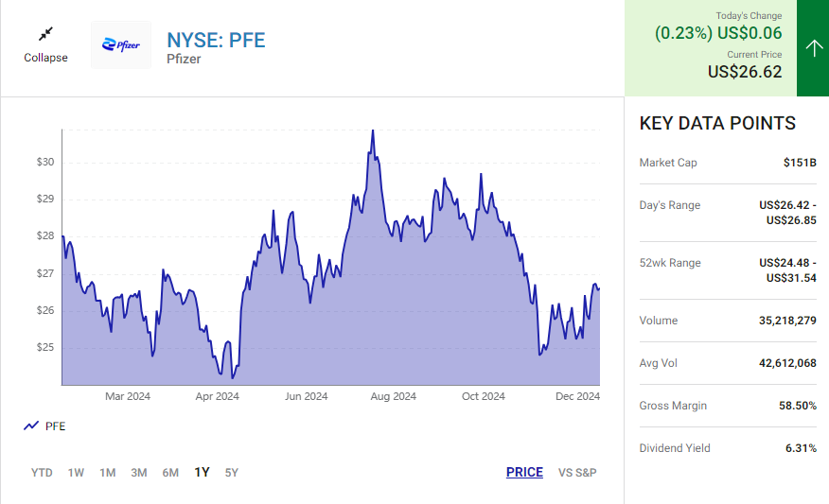This screenshot has height=504, width=829.
Task: Click the Dividend Yield label
Action: [675, 448]
